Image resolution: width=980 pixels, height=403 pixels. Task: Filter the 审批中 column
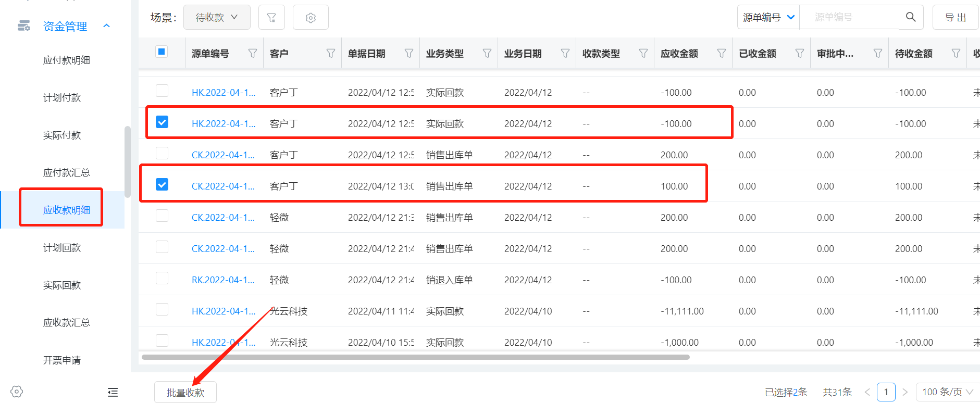click(878, 53)
